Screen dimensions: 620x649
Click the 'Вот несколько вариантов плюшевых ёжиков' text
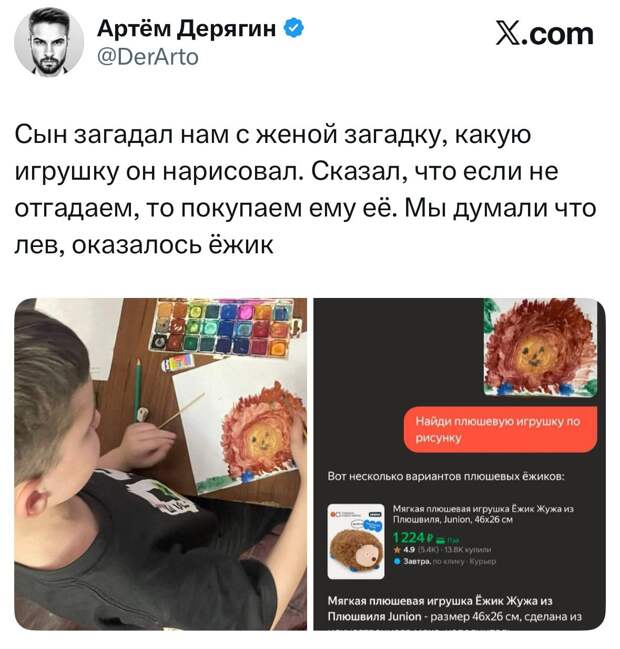(x=446, y=476)
